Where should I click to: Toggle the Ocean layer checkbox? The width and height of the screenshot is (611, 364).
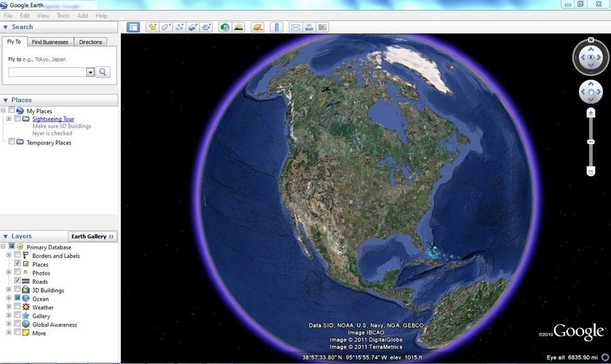coord(17,298)
